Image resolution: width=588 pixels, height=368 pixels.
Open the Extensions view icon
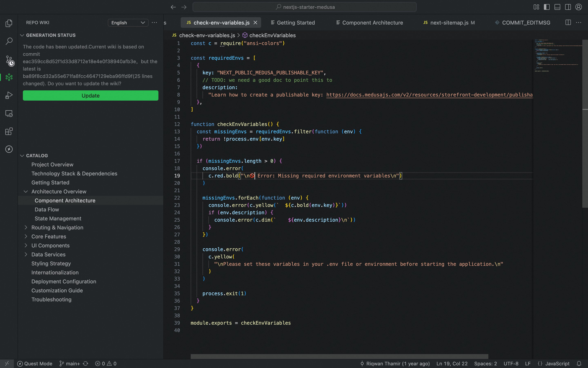[x=9, y=131]
